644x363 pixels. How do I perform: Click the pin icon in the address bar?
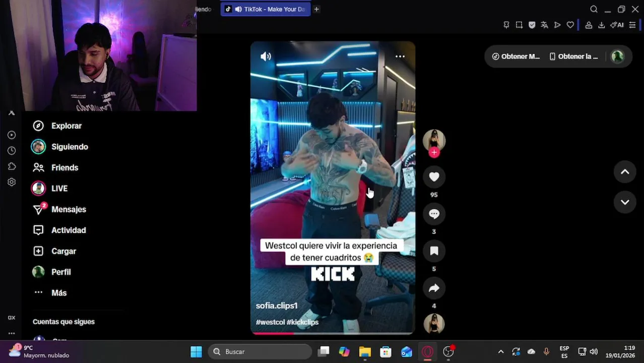point(506,25)
